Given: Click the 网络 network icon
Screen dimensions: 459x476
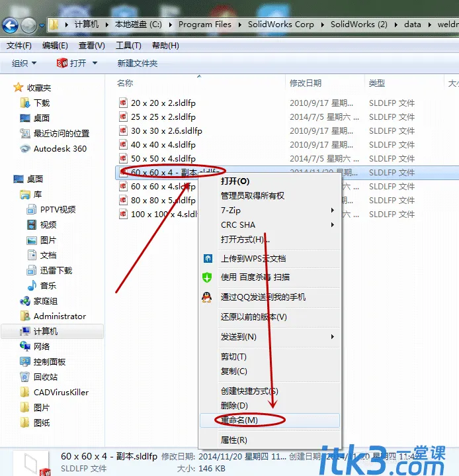Looking at the screenshot, I should point(25,346).
